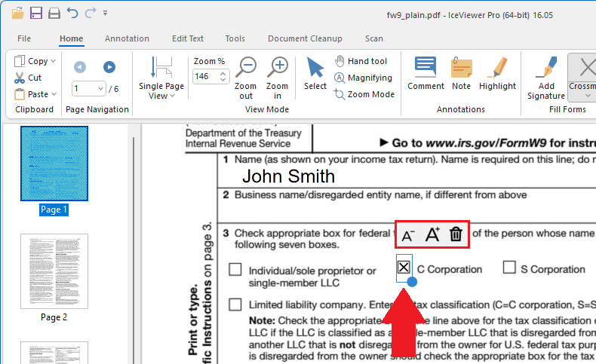Activate the Magnifying tool
Viewport: 596px width, 364px height.
363,78
